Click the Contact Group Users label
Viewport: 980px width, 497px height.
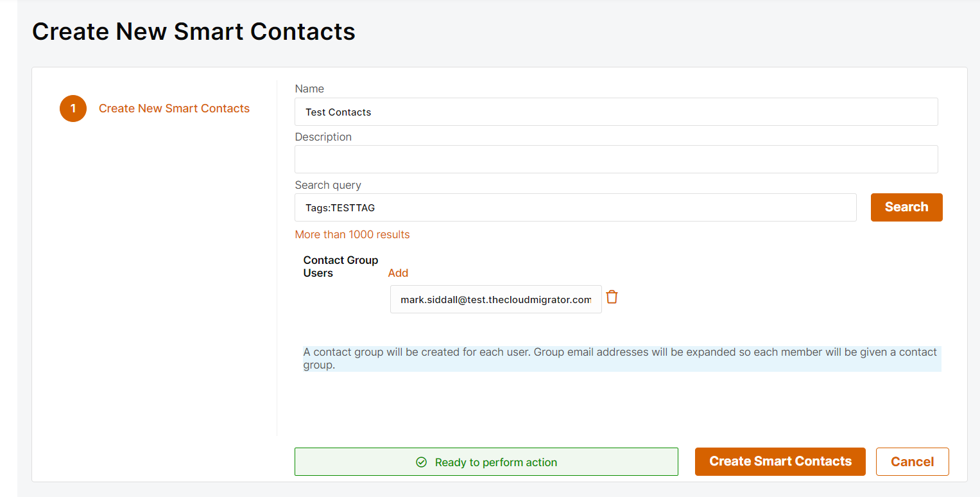click(340, 266)
